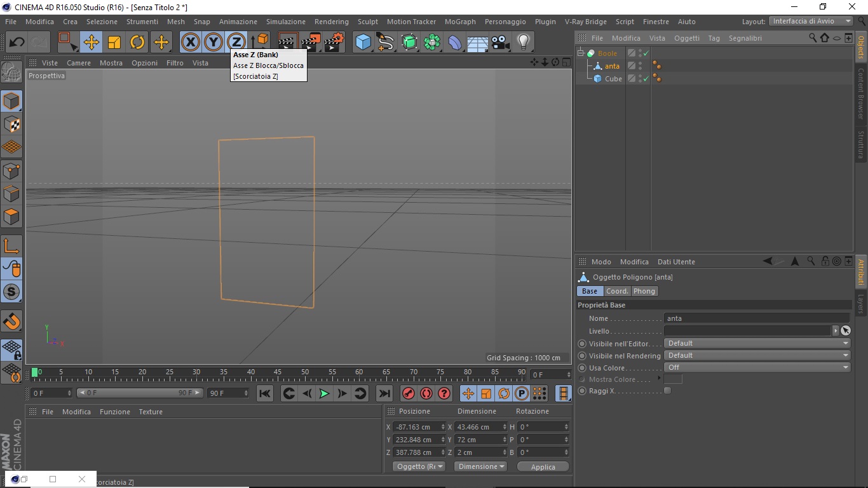Add a Light object
Image resolution: width=868 pixels, height=488 pixels.
(524, 43)
